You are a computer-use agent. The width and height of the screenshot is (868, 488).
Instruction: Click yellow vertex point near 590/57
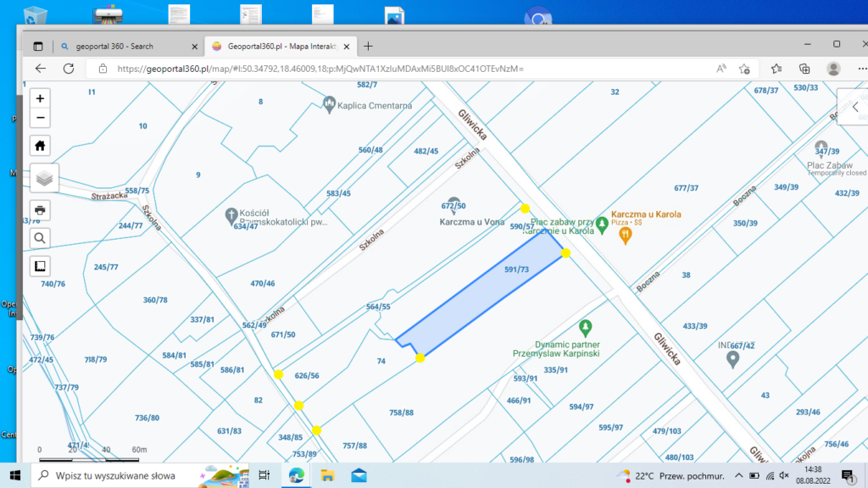[525, 208]
